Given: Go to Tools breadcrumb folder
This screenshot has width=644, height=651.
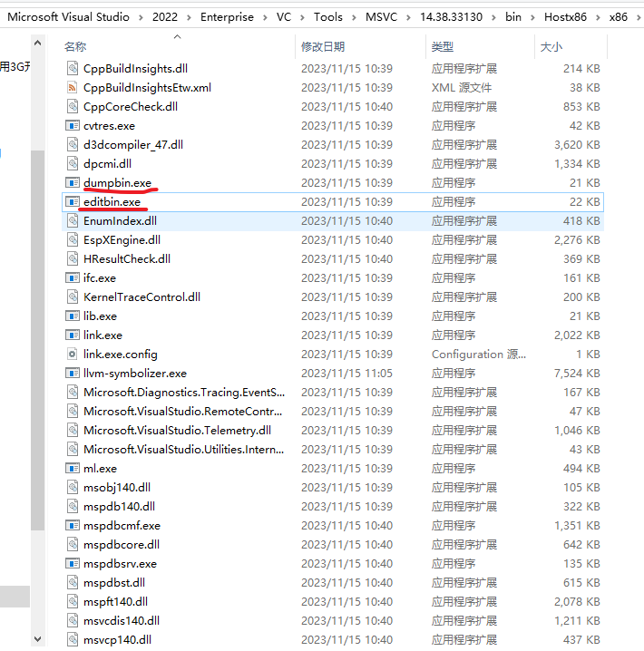Looking at the screenshot, I should [x=328, y=17].
